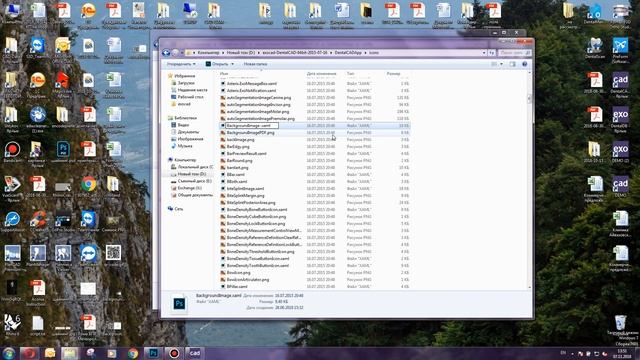The width and height of the screenshot is (640, 360).
Task: Select Компьютер in navigation pane
Action: (185, 160)
